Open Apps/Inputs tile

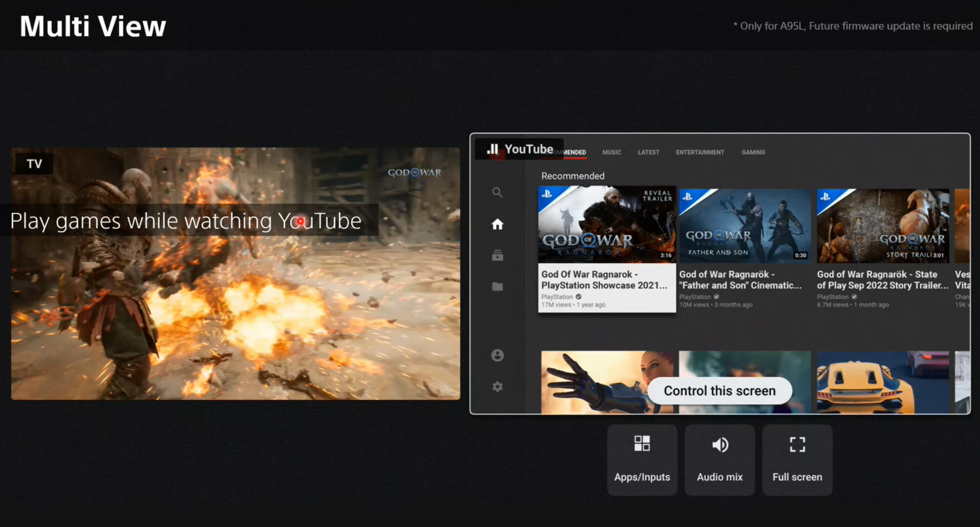click(x=642, y=460)
